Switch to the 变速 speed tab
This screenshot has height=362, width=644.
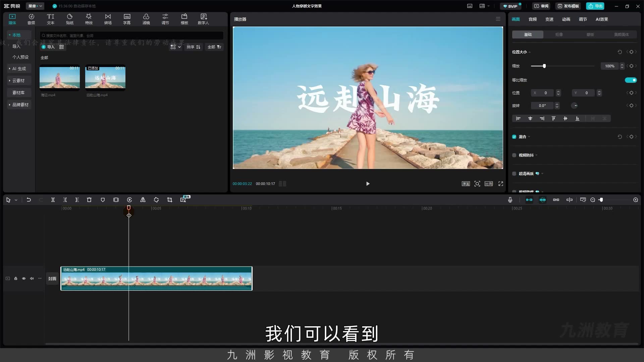(549, 19)
